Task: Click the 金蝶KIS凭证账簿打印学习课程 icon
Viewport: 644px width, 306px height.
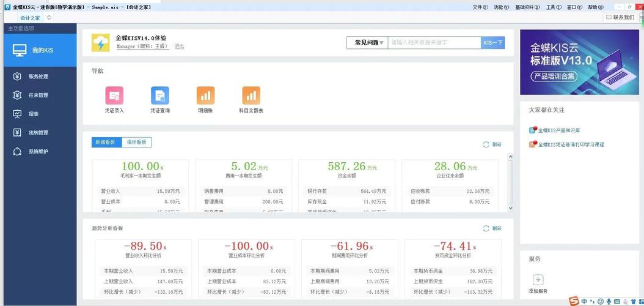Action: pos(533,144)
